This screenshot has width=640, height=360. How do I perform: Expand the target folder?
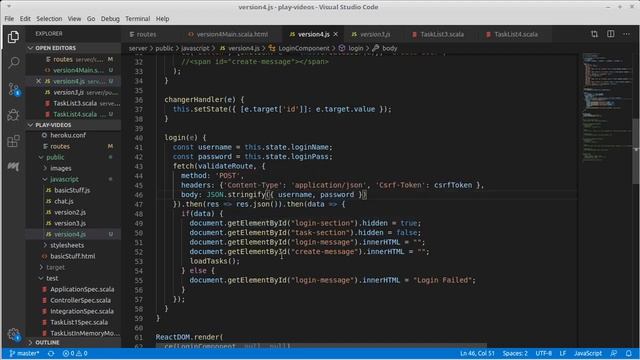pyautogui.click(x=56, y=267)
